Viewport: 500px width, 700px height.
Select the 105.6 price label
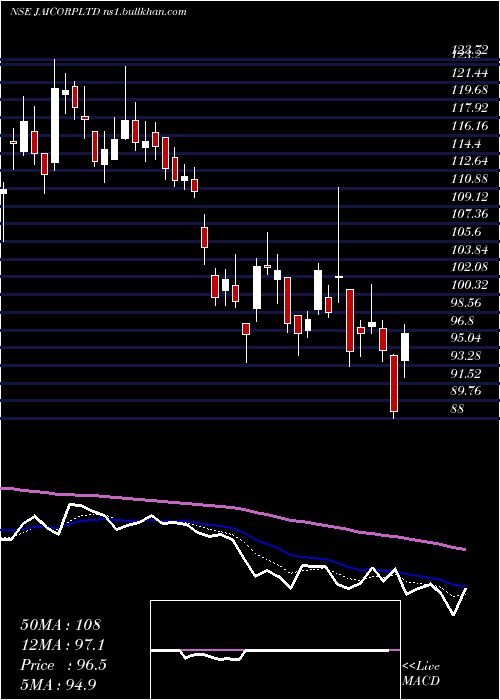pos(466,232)
